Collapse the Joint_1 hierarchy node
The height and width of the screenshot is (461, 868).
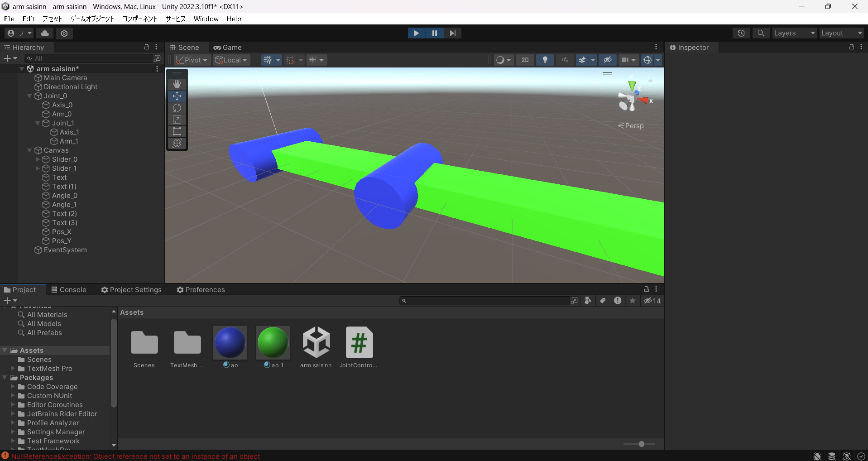pyautogui.click(x=38, y=123)
